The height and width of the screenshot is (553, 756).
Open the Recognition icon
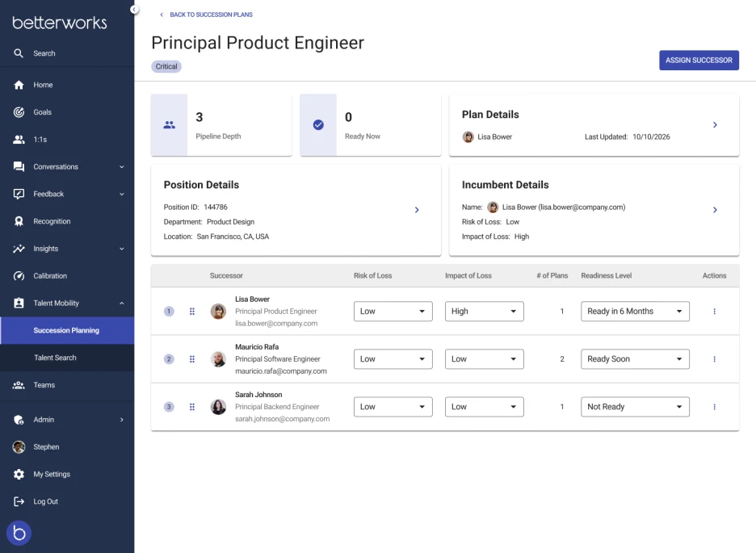18,221
